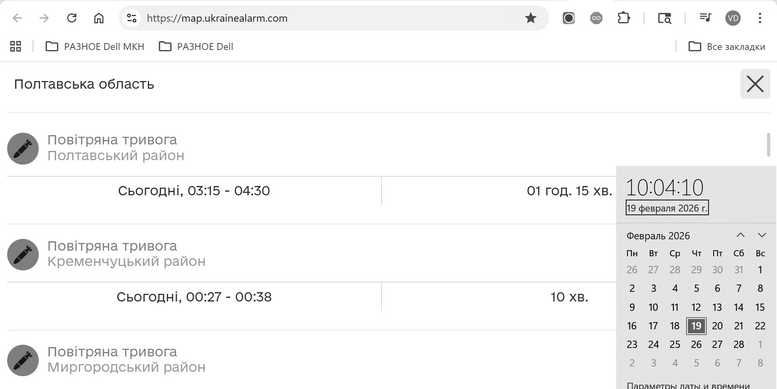Click the alert list vertical scrollbar

[769, 145]
